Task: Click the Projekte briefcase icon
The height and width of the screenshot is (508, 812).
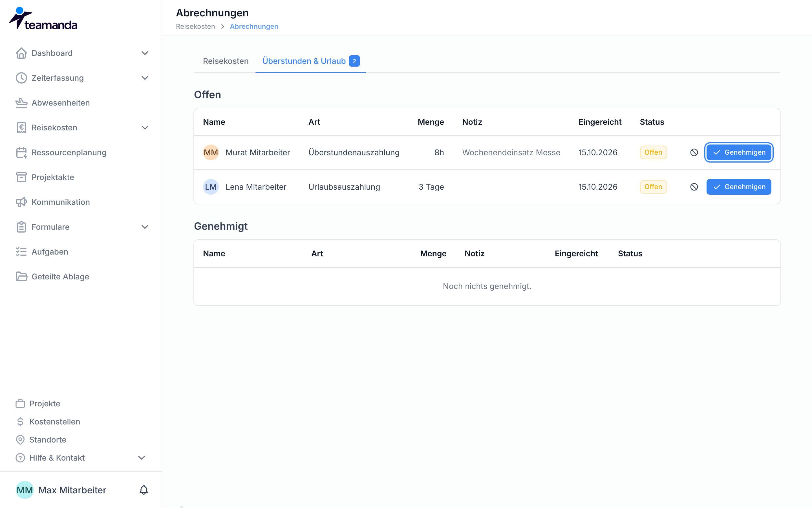Action: (20, 404)
